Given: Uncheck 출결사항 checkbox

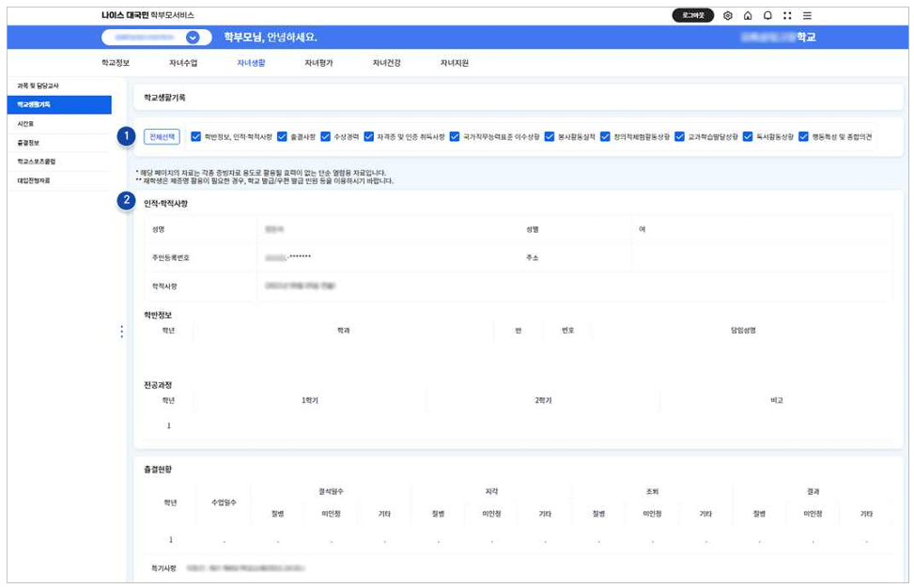Looking at the screenshot, I should (x=282, y=136).
